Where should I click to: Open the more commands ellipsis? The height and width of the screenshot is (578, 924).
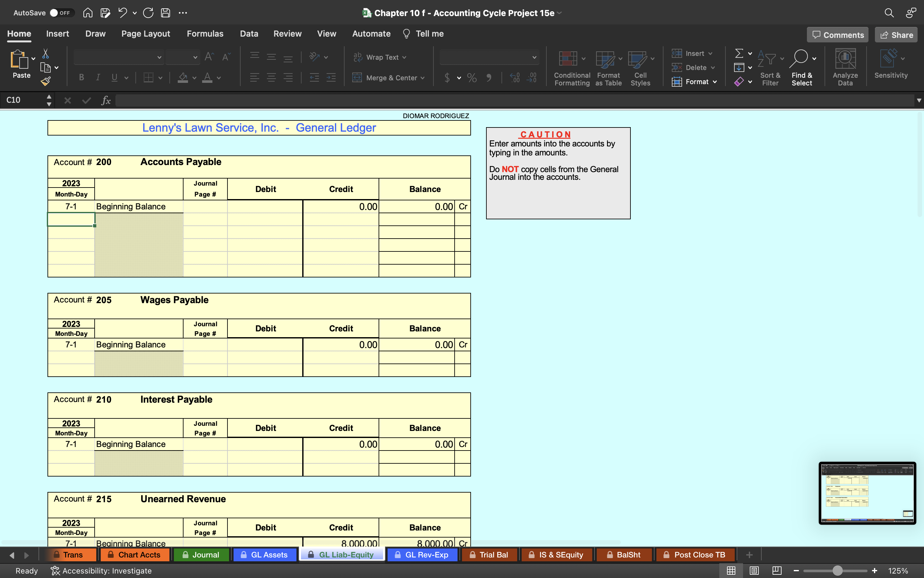pos(183,13)
